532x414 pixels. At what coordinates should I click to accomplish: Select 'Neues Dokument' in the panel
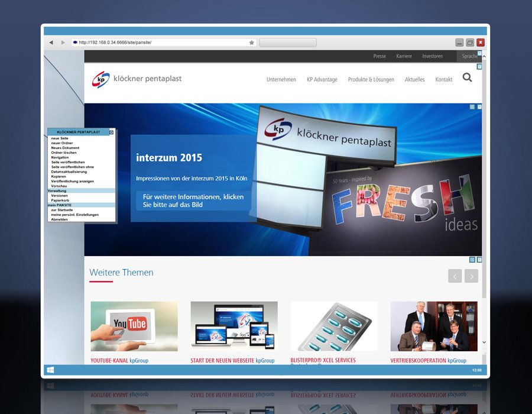(65, 148)
